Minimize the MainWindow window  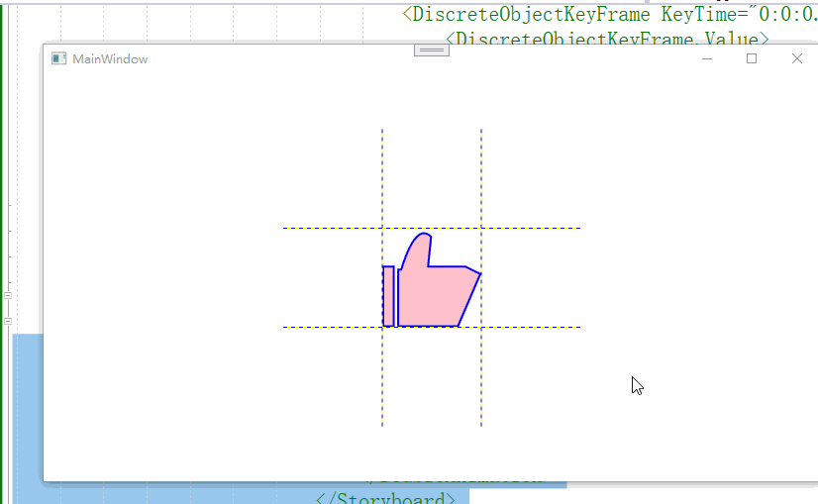pyautogui.click(x=707, y=59)
